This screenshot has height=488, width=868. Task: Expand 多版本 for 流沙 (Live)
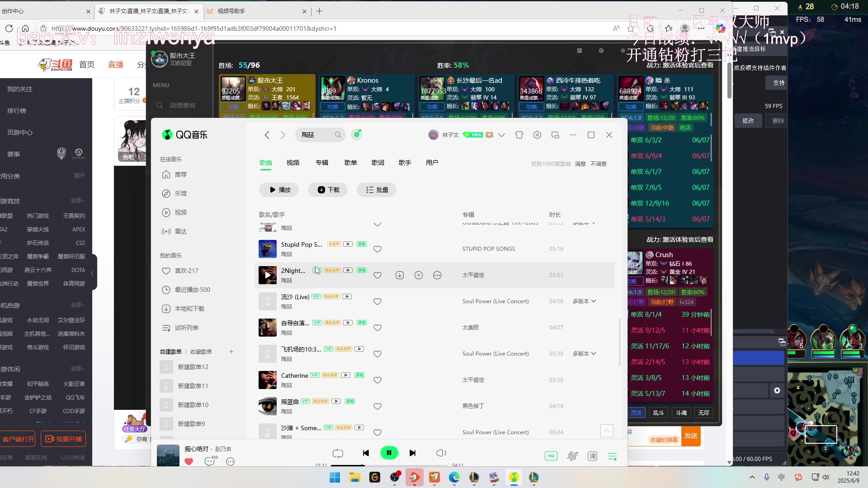click(x=584, y=301)
